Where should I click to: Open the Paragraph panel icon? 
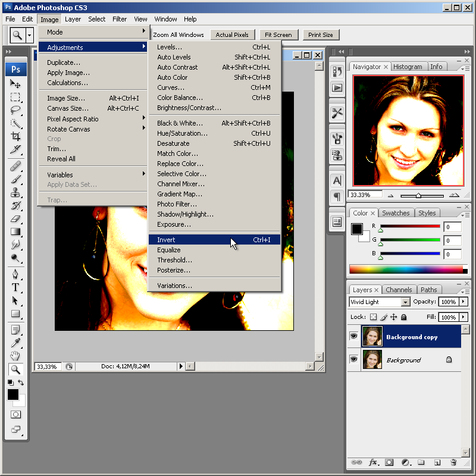coord(337,196)
